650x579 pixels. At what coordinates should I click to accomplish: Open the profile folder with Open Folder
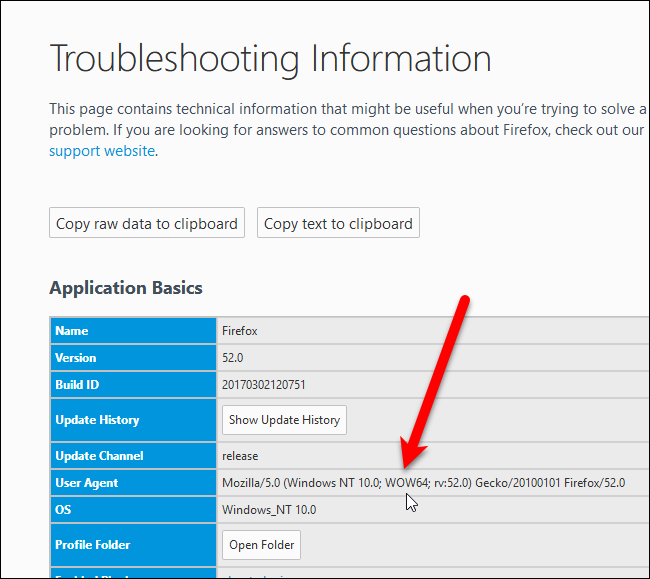(260, 545)
